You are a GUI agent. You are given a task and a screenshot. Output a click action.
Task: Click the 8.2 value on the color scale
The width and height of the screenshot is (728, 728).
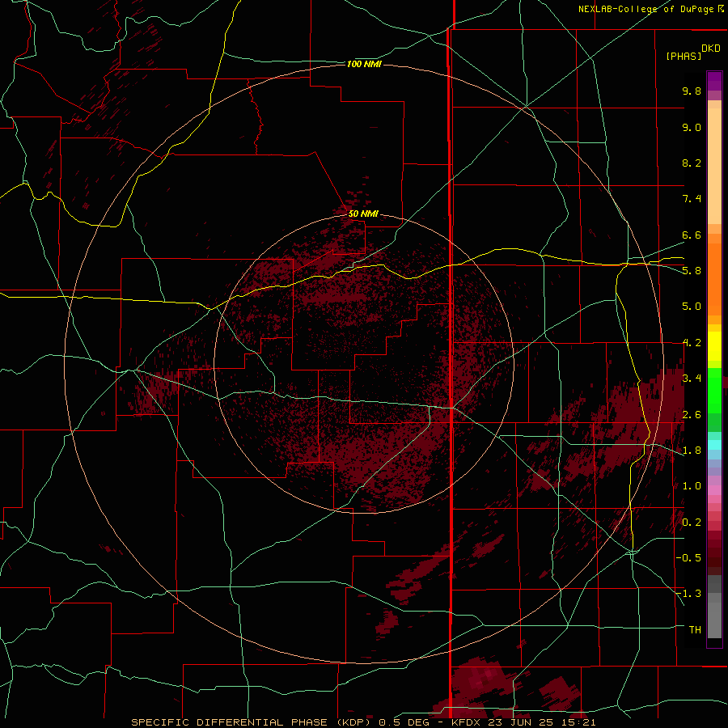click(692, 163)
